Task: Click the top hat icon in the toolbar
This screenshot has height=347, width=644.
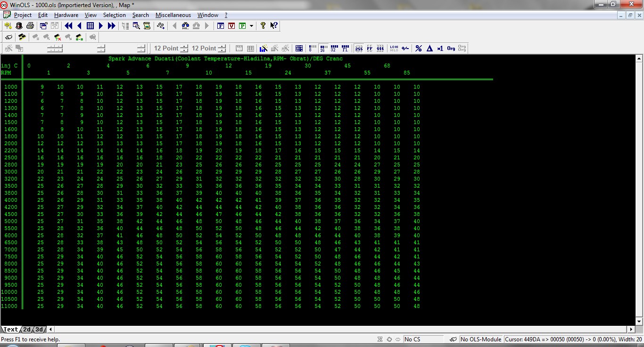Action: point(19,26)
